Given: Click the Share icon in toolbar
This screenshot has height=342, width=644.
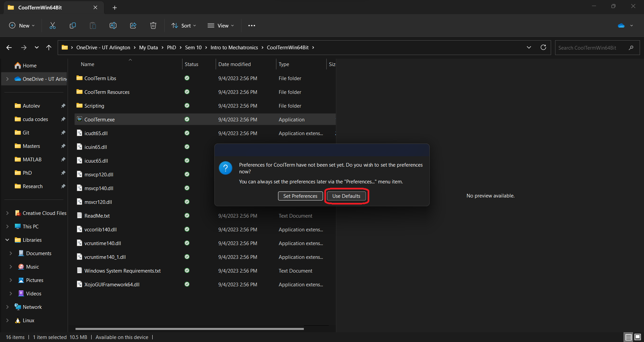Looking at the screenshot, I should (x=133, y=25).
